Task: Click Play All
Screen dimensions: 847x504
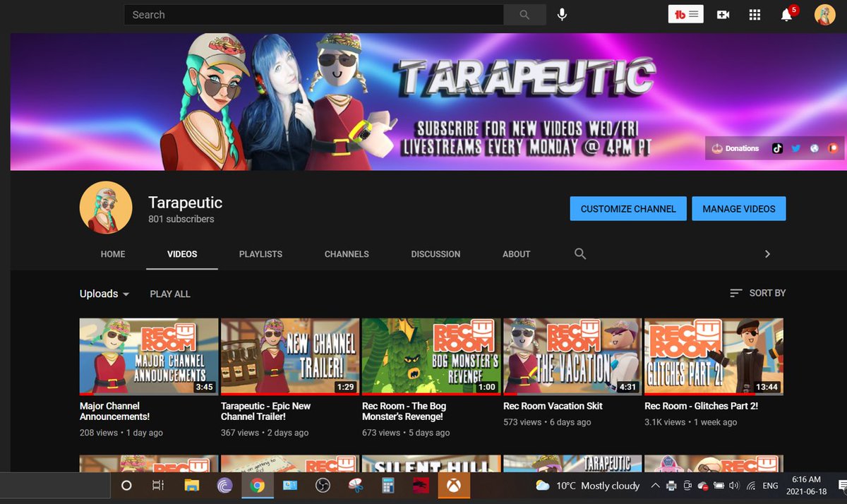Action: [x=170, y=294]
